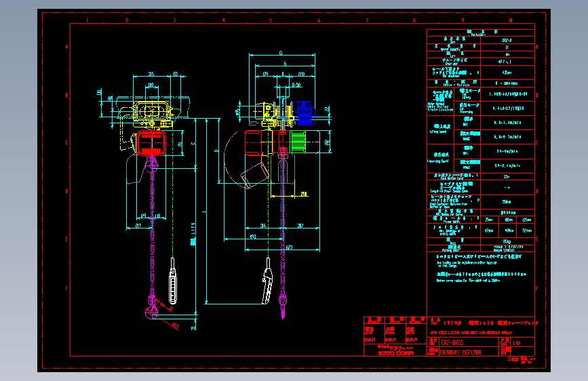This screenshot has height=381, width=588.
Task: Select the blue trolley motor in right view
Action: click(x=304, y=113)
